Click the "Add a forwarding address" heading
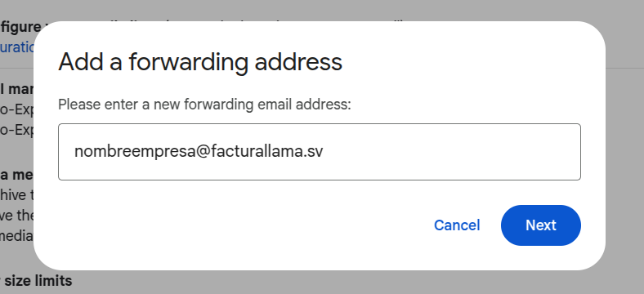 coord(200,62)
